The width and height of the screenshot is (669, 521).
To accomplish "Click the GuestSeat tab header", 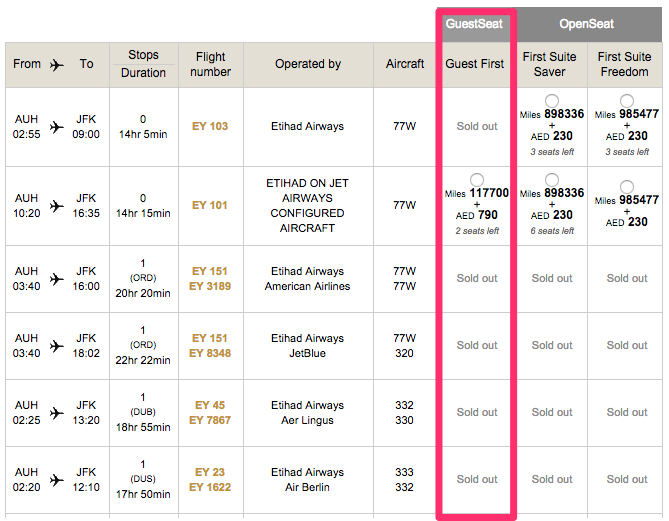I will 476,24.
